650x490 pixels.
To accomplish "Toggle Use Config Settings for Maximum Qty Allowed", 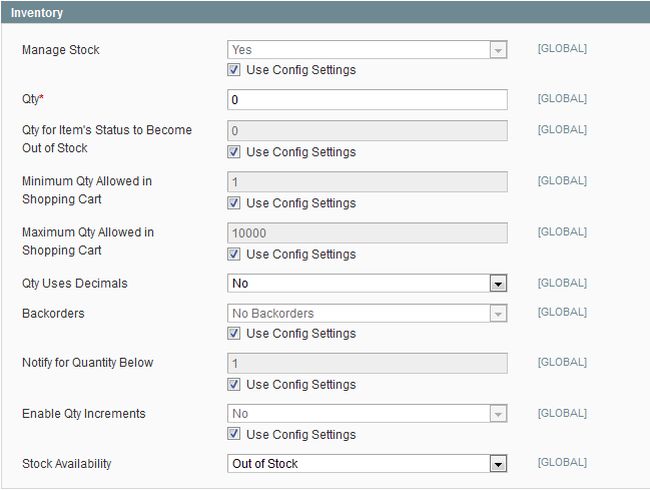I will tap(234, 254).
